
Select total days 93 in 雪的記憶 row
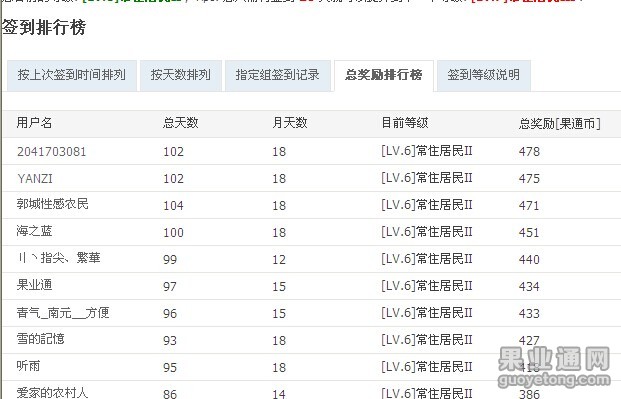pyautogui.click(x=170, y=340)
